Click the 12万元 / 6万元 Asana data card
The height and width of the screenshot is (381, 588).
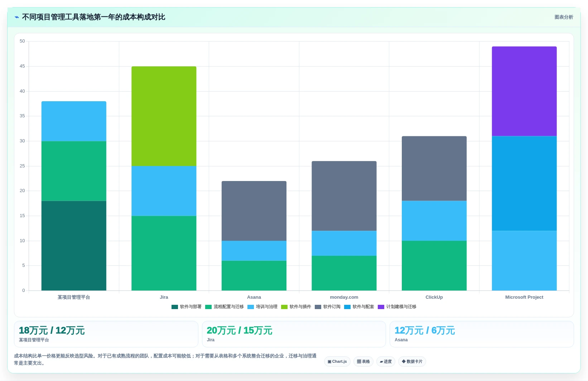pos(482,334)
